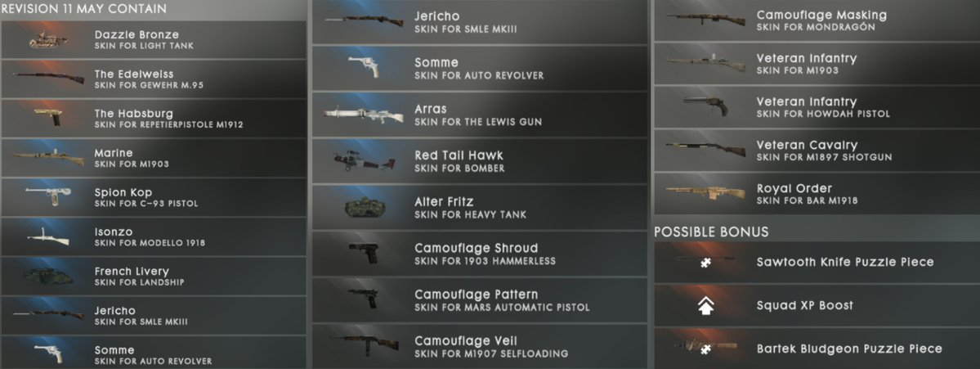Open the Camouflage Veil M1907 Selfloading row

pos(480,346)
